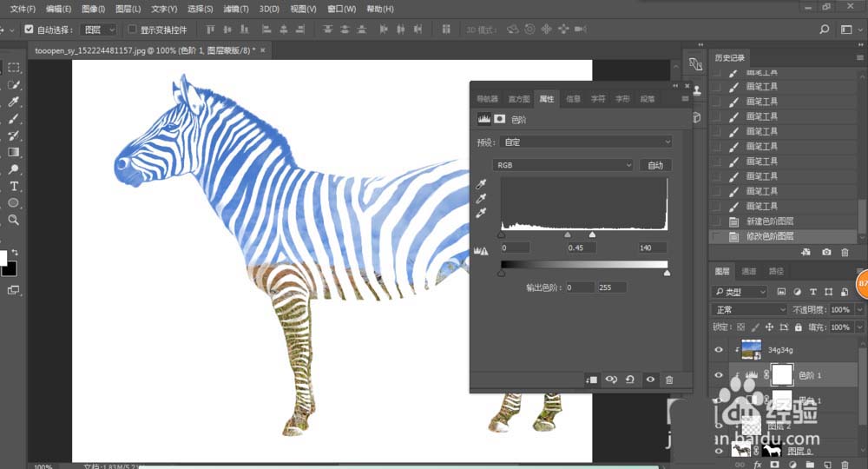Open the mask properties icon beside 色阶
Viewport: 868px width, 469px height.
(499, 118)
